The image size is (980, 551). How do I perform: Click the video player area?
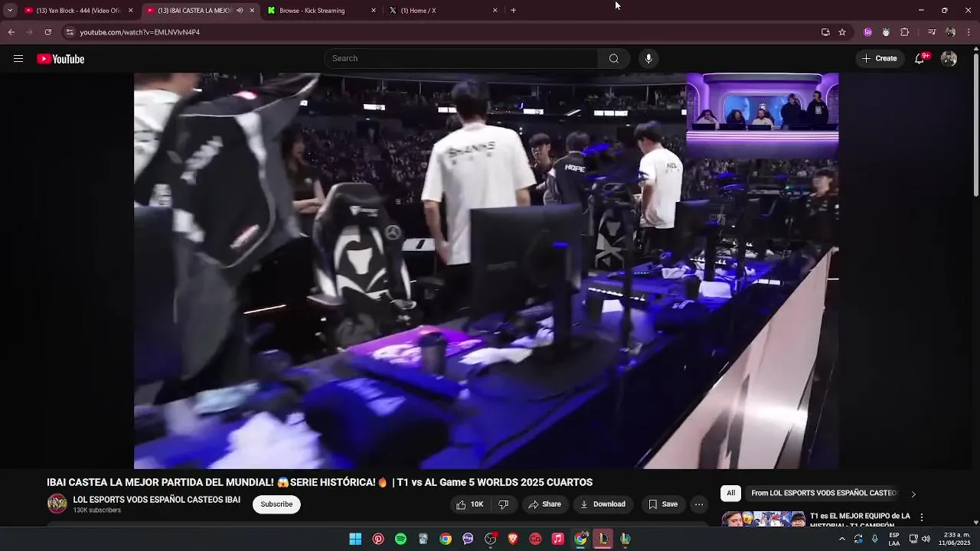pos(486,271)
